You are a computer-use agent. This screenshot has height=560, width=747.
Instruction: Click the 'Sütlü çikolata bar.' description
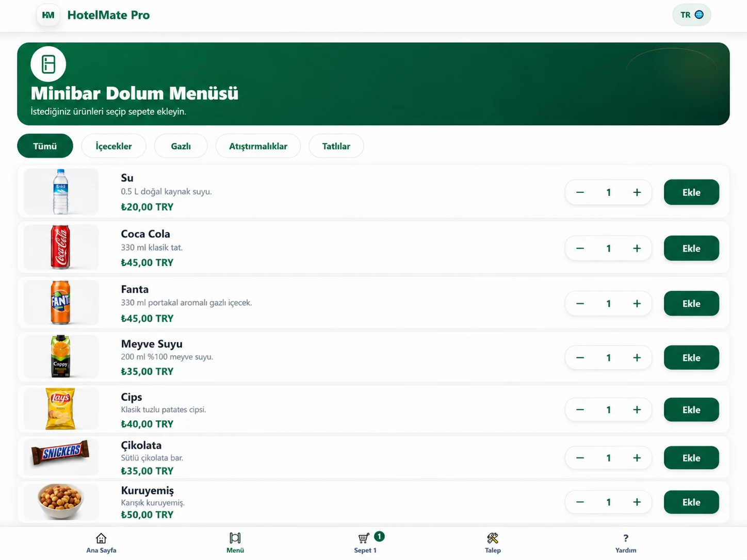pyautogui.click(x=152, y=457)
